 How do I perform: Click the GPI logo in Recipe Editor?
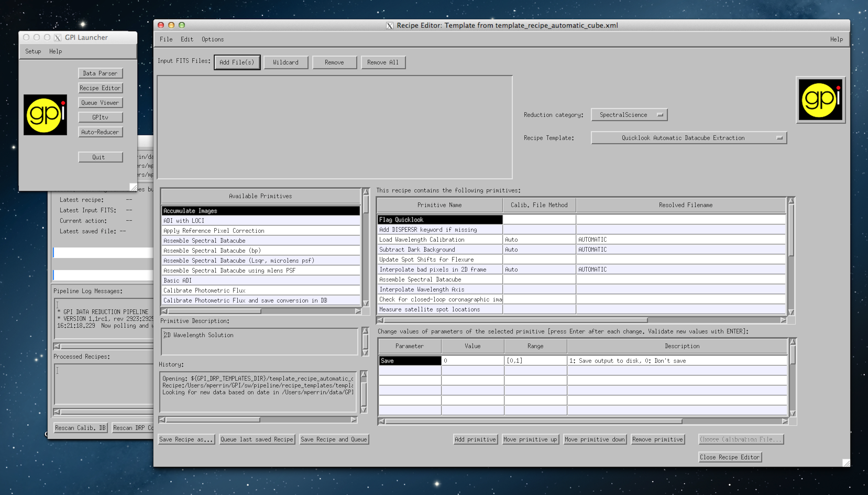click(820, 100)
